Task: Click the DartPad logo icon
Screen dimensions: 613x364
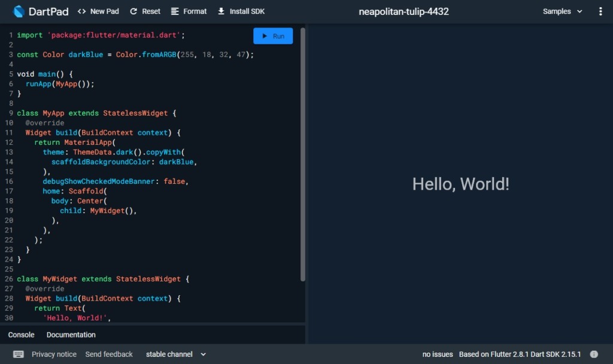Action: click(19, 11)
